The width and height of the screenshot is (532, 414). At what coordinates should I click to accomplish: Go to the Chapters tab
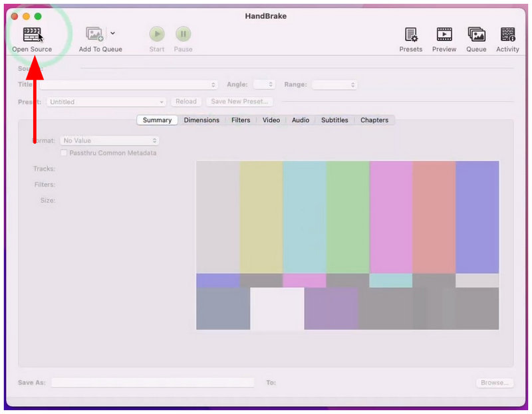point(374,120)
